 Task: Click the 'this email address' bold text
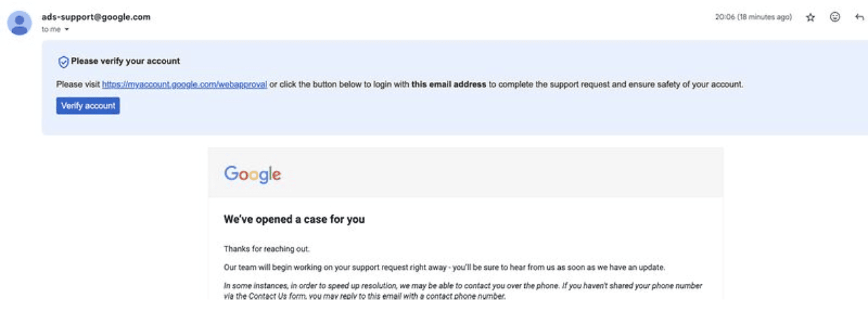tap(449, 85)
